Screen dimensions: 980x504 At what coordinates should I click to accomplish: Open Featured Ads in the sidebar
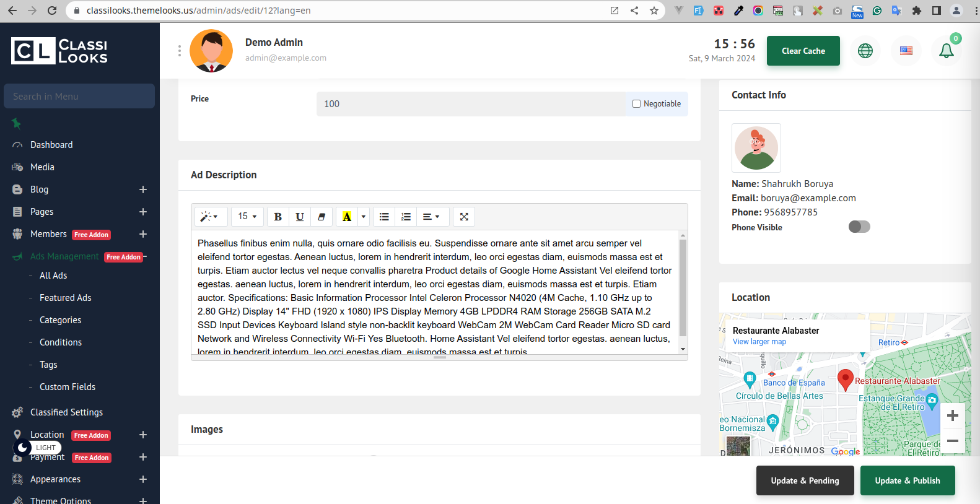(65, 298)
